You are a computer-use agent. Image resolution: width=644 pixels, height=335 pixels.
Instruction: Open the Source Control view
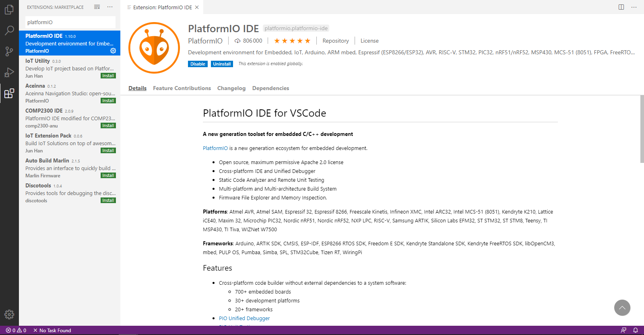click(x=9, y=51)
